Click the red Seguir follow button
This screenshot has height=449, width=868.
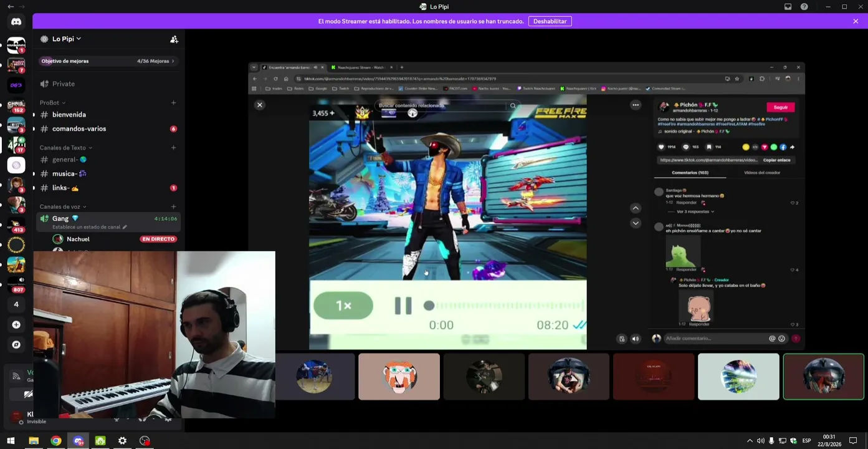tap(781, 107)
